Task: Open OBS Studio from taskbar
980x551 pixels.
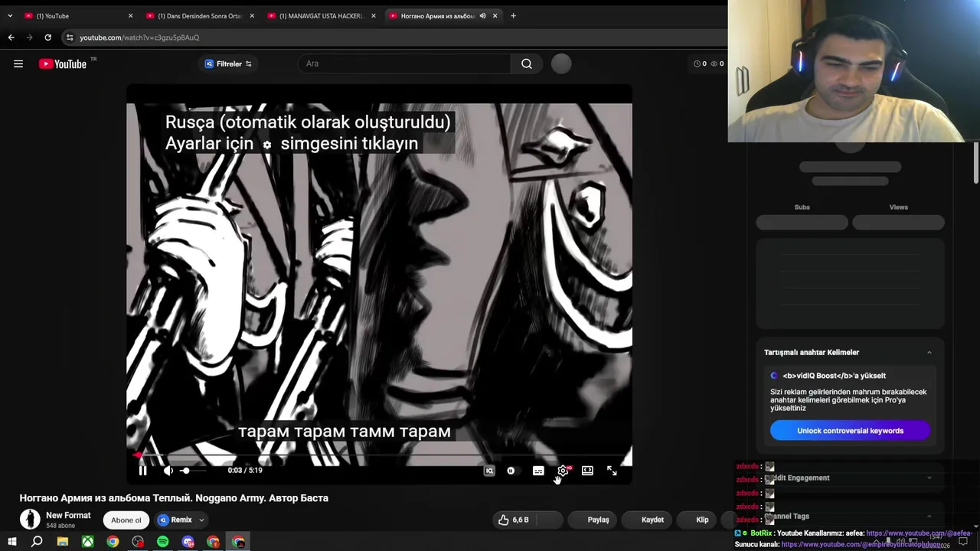Action: 138,542
